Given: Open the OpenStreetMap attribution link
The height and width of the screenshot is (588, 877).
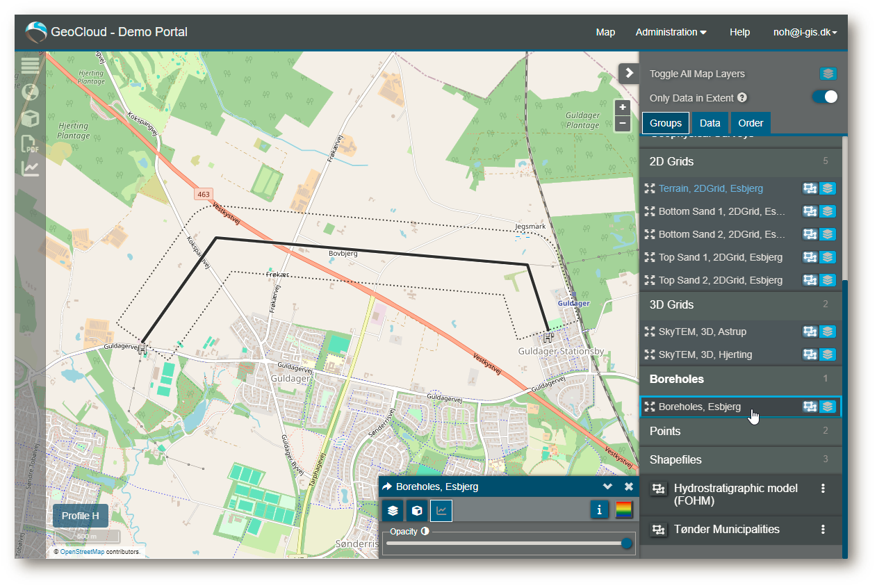Looking at the screenshot, I should tap(82, 551).
